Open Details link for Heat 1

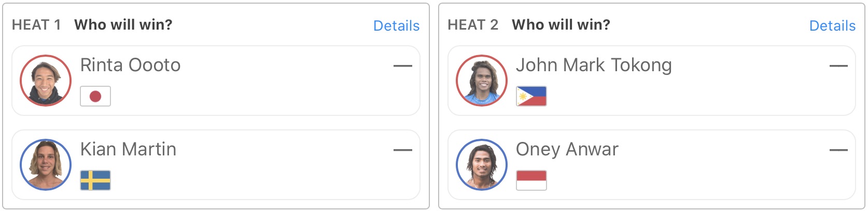396,25
